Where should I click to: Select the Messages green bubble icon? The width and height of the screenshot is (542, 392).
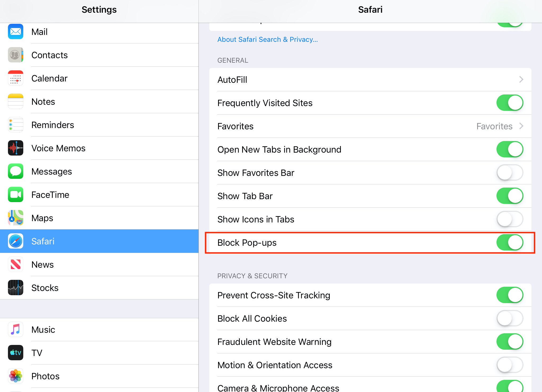[x=16, y=171]
